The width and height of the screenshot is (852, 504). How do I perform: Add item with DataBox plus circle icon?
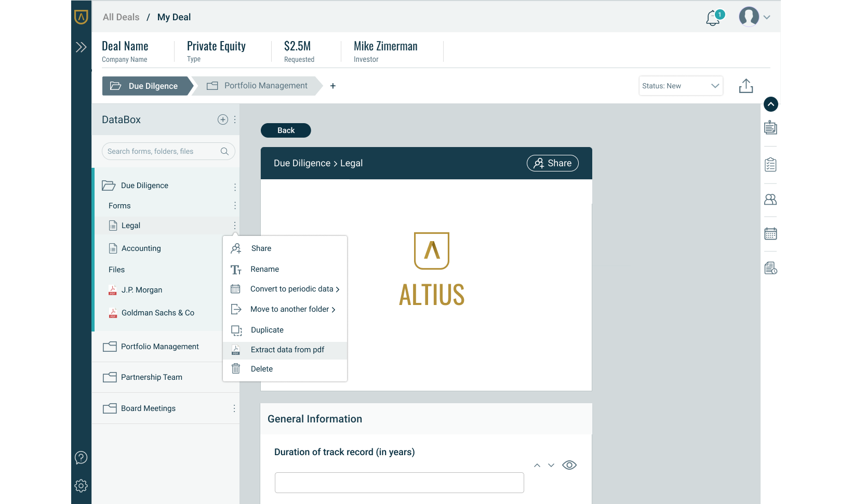click(x=222, y=120)
